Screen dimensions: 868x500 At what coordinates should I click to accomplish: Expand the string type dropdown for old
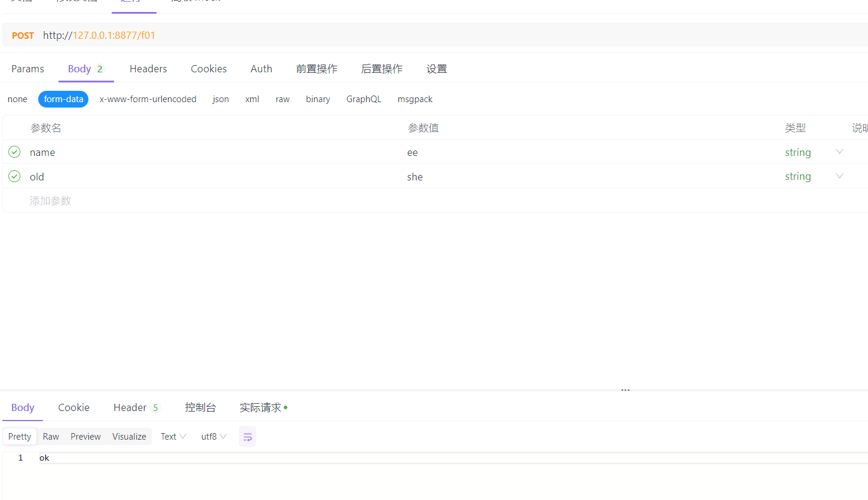(839, 176)
